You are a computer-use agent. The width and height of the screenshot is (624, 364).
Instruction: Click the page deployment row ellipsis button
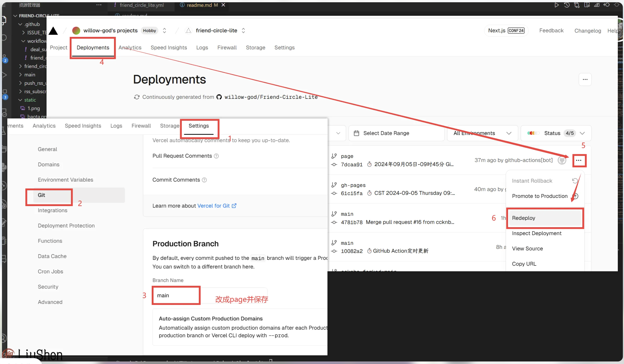pyautogui.click(x=579, y=160)
